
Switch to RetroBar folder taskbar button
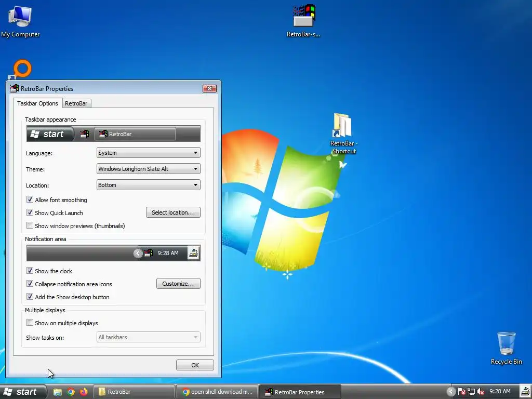[x=134, y=392]
